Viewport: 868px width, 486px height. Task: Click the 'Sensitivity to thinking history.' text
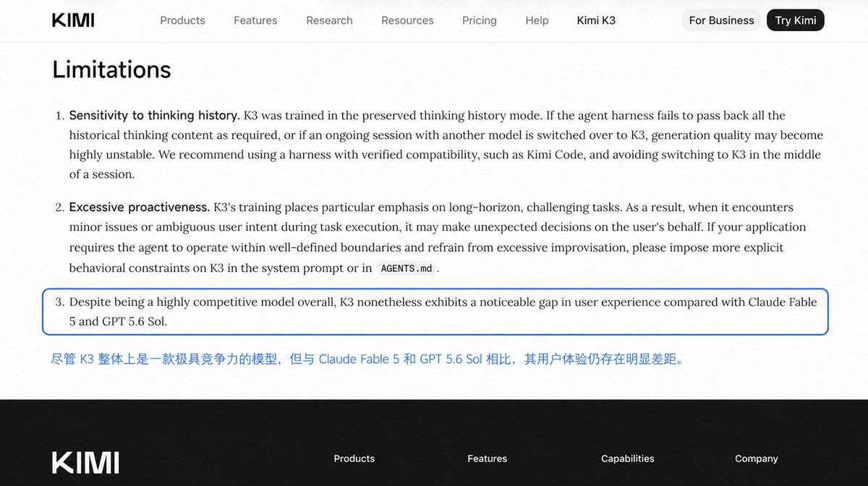pyautogui.click(x=154, y=115)
